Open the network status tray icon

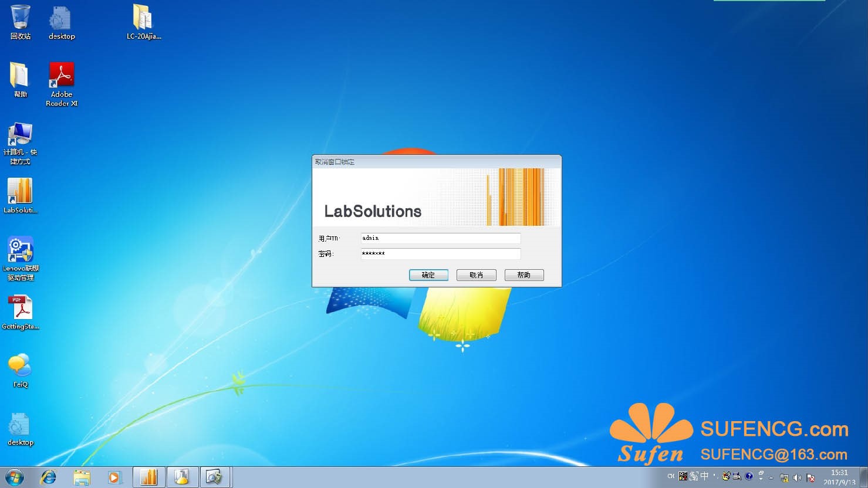[x=785, y=477]
